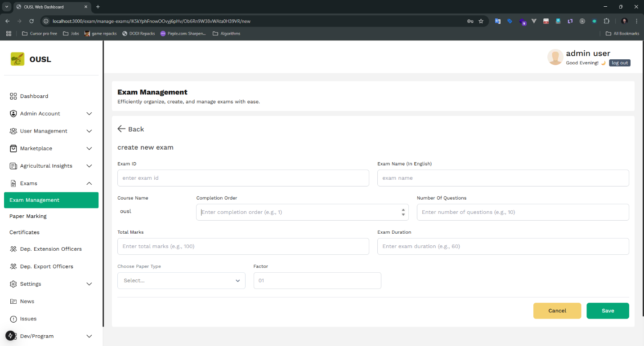Go to Certificates page
644x346 pixels.
(24, 232)
